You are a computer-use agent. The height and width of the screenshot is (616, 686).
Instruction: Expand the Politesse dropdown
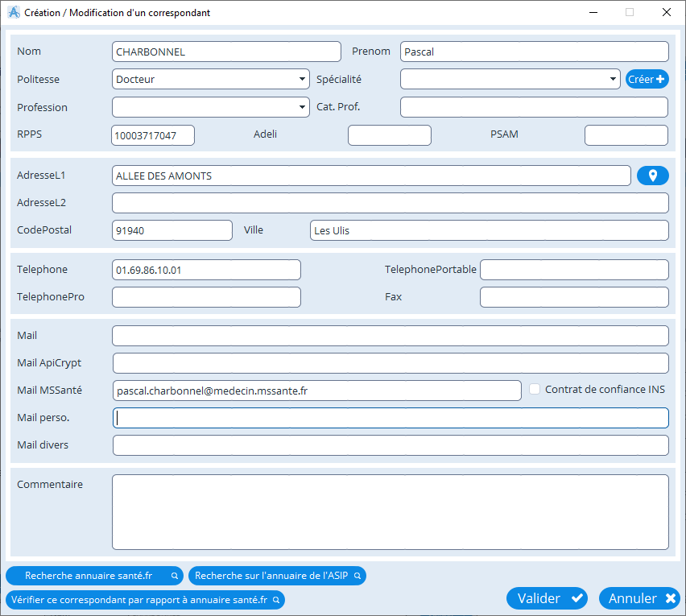302,80
